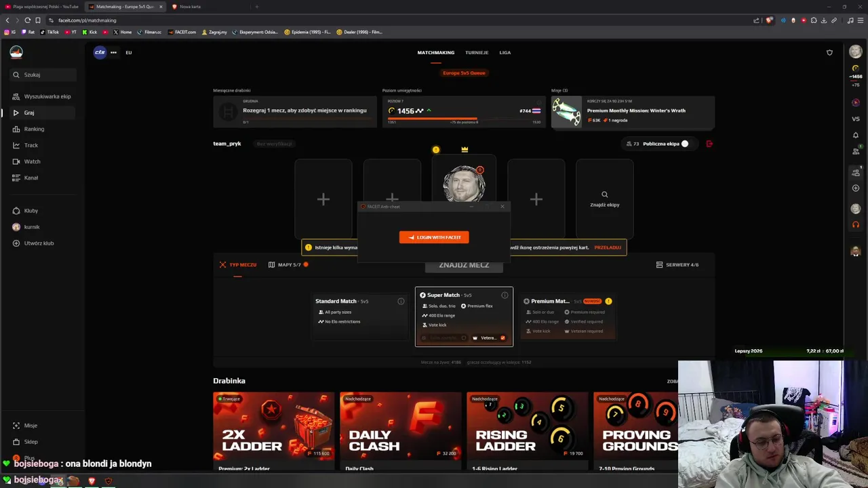Leave party via red exit icon
The height and width of the screenshot is (488, 868).
(709, 144)
